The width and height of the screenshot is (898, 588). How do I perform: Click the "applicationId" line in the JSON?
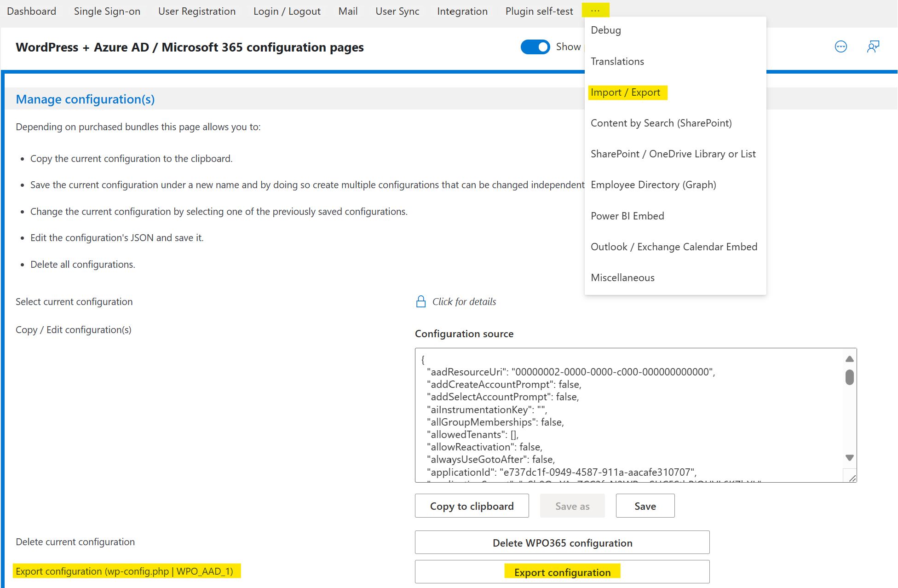click(562, 472)
